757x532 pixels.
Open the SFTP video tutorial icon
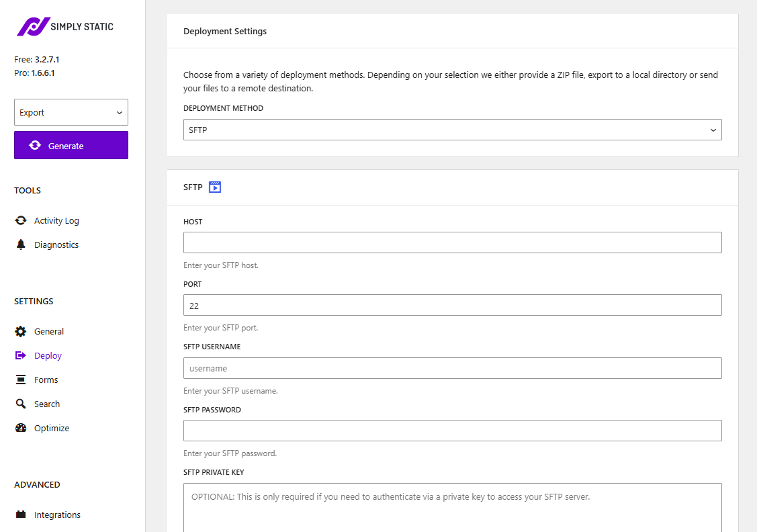tap(214, 187)
